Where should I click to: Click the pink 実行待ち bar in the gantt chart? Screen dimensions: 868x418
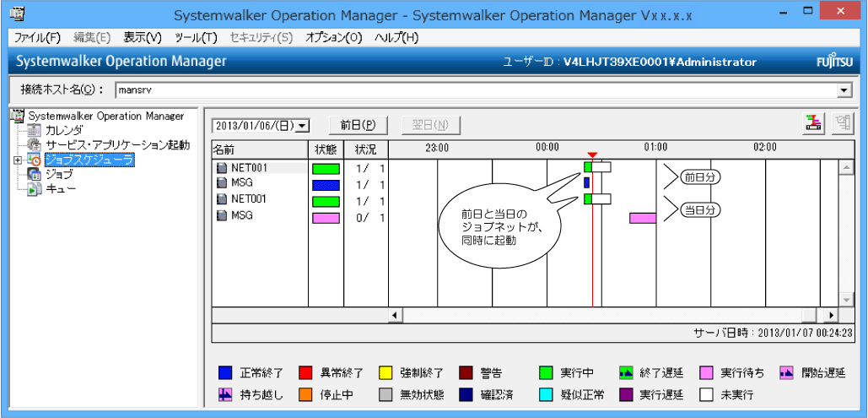pyautogui.click(x=643, y=218)
